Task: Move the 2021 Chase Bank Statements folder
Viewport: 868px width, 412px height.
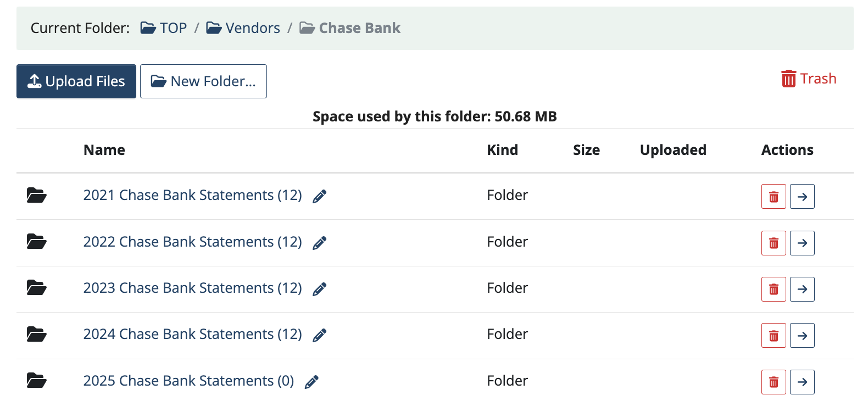Action: [802, 197]
